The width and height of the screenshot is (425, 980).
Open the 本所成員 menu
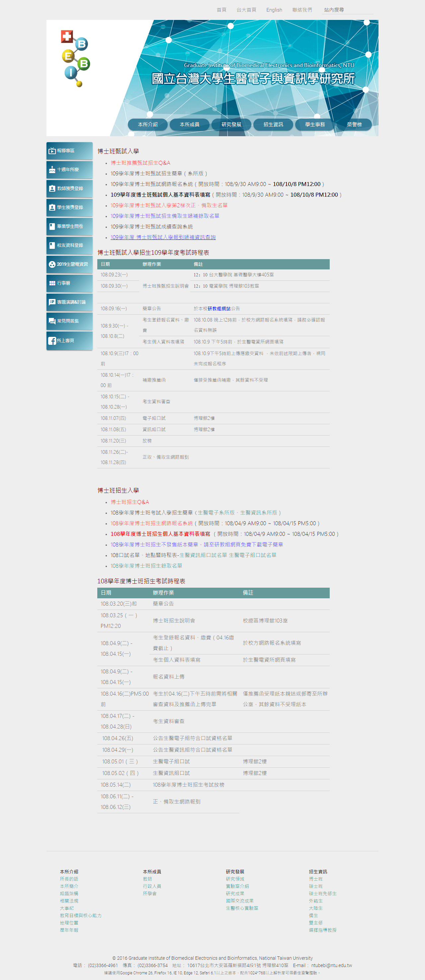tap(189, 124)
